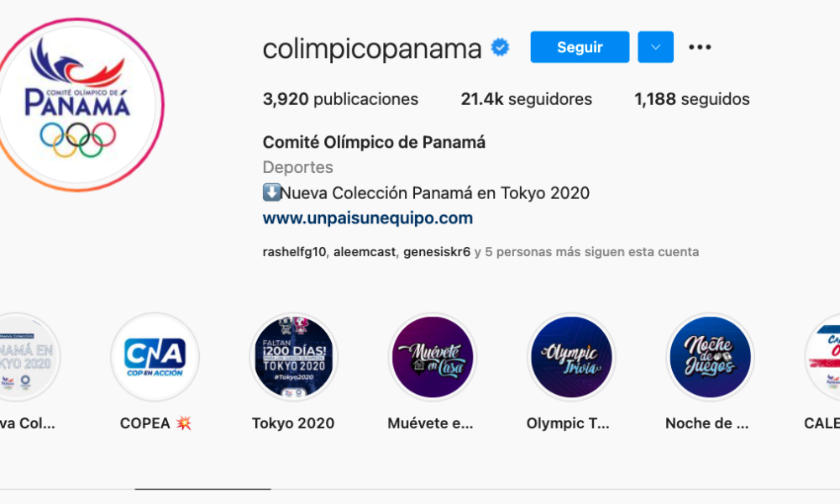Open genesiskr6's profile
840x504 pixels.
(x=437, y=252)
